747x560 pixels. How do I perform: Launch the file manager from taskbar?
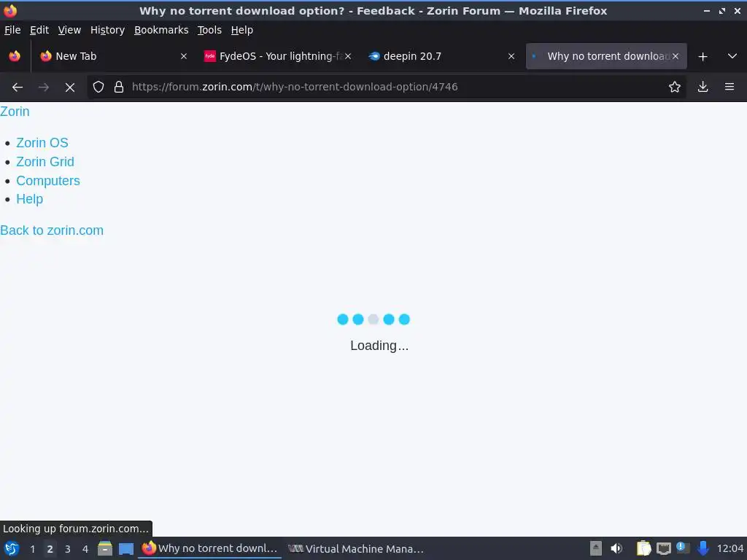click(x=105, y=548)
